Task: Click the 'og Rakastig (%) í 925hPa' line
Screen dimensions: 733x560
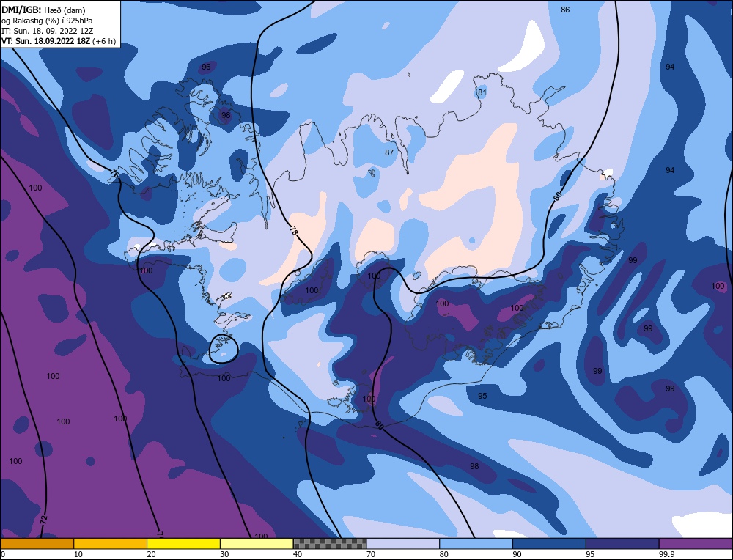Action: (x=47, y=21)
